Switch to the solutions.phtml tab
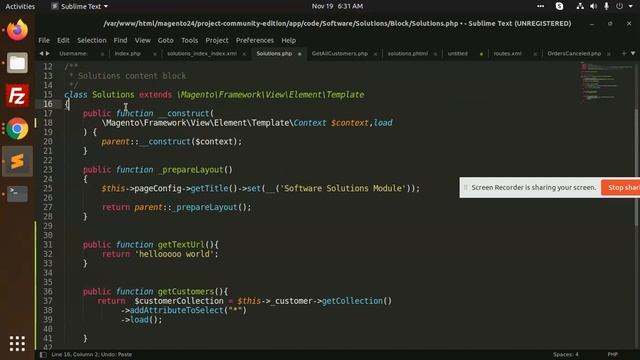 (x=407, y=53)
